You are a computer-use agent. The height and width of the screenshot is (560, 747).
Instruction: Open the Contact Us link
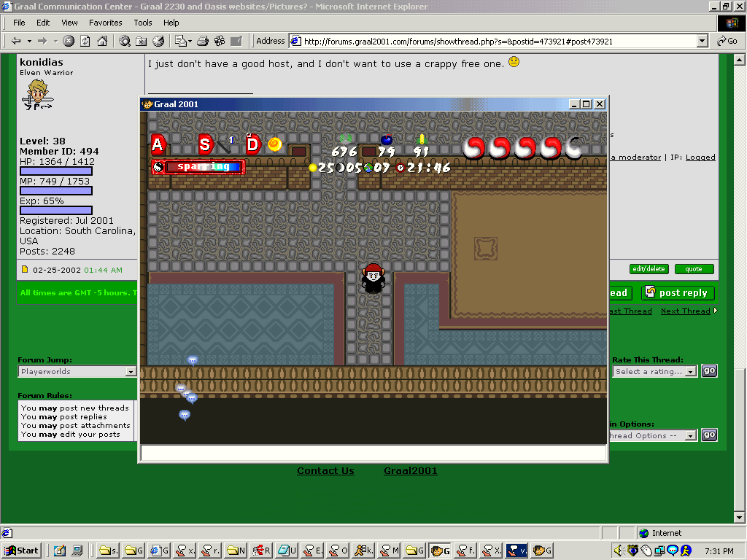tap(325, 471)
